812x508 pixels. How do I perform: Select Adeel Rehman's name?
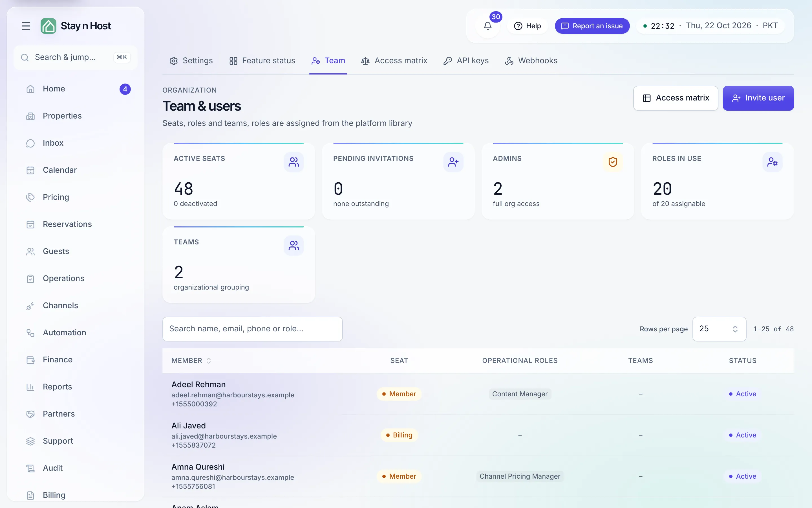coord(199,384)
